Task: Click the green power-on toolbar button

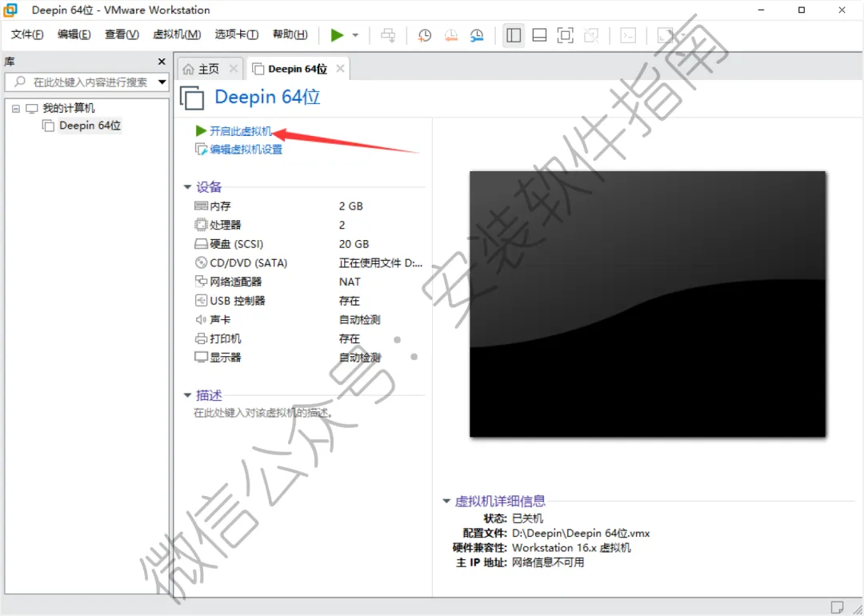Action: click(337, 35)
